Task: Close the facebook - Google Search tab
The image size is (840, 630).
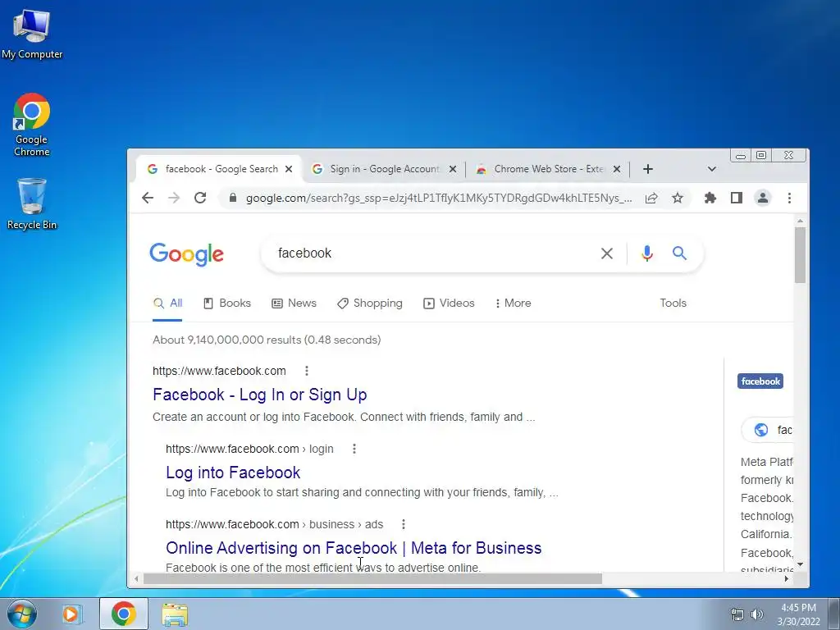Action: 289,169
